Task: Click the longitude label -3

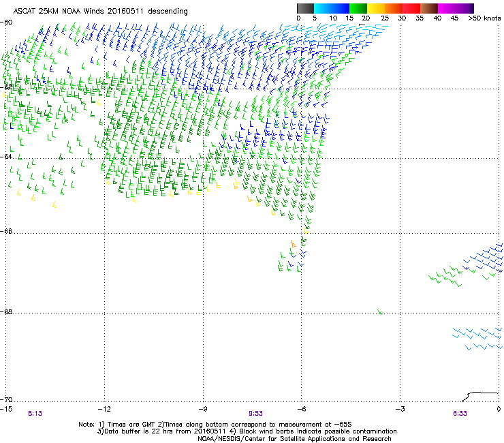Action: (400, 409)
